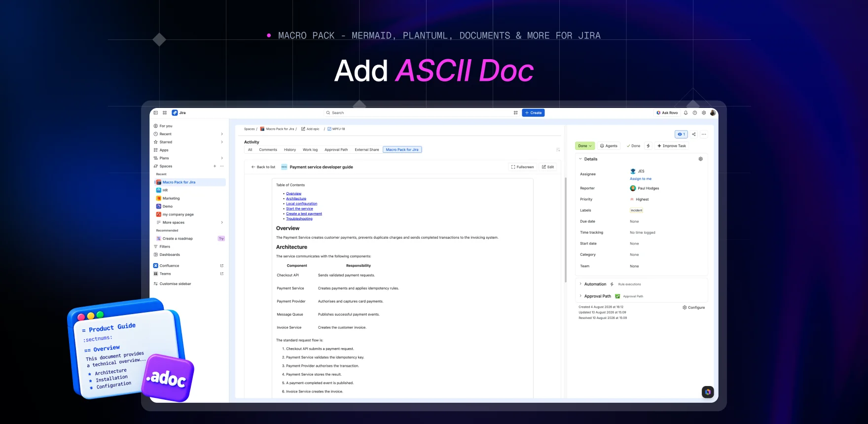Switch to the History activity tab

pos(290,150)
